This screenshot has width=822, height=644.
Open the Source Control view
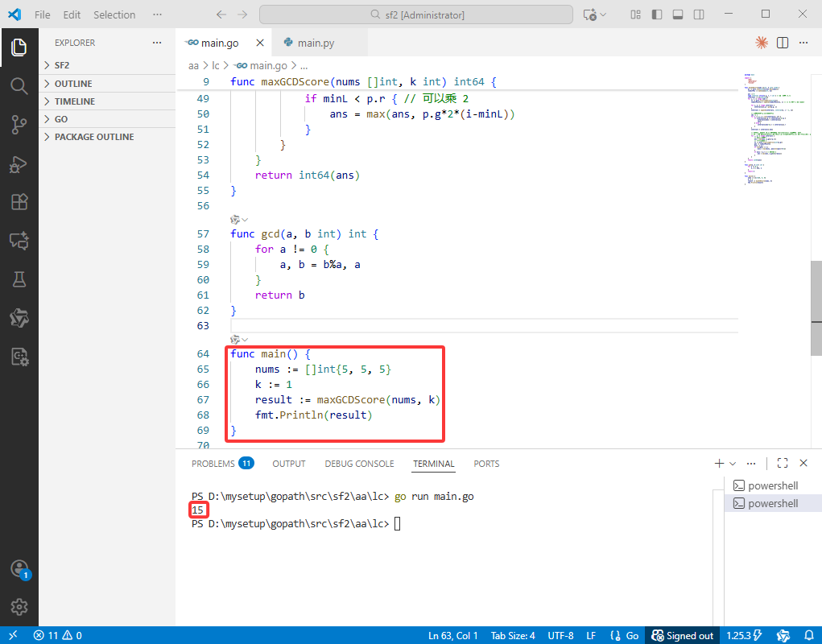coord(19,125)
